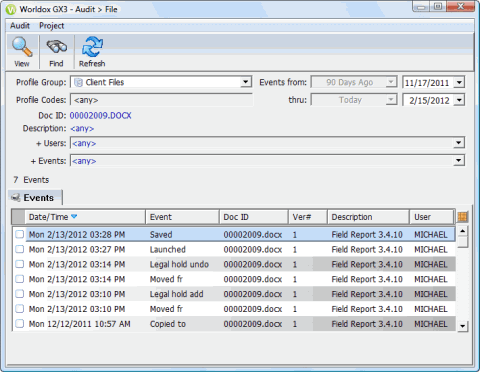Expand the Events filter dropdown arrow

tap(459, 160)
